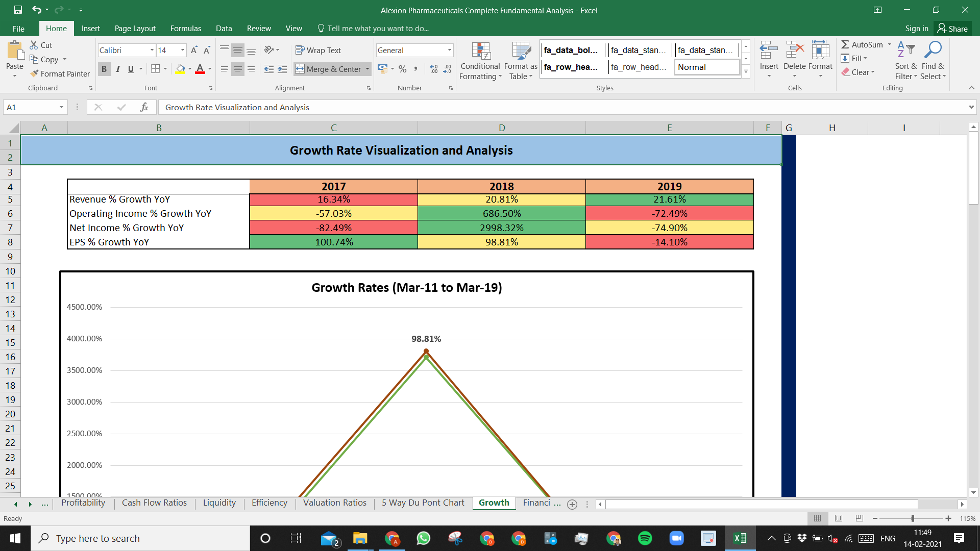Open the font name dropdown

tap(152, 50)
